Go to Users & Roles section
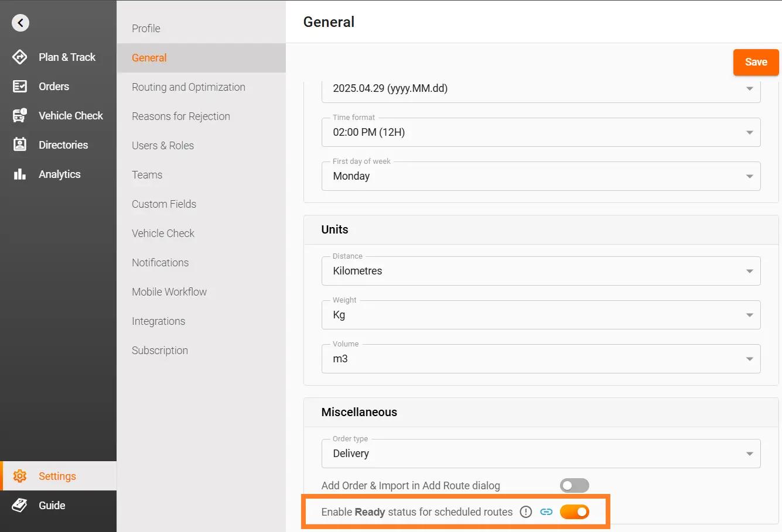The height and width of the screenshot is (532, 782). click(x=162, y=146)
